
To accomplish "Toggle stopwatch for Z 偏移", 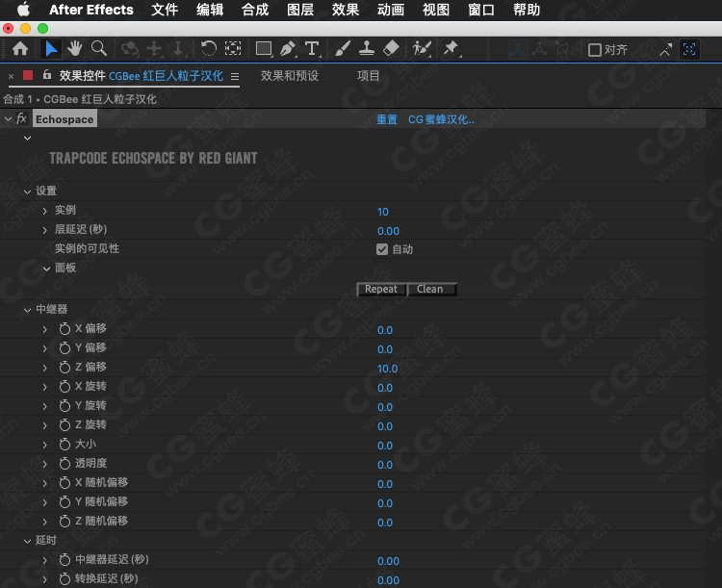I will (64, 368).
